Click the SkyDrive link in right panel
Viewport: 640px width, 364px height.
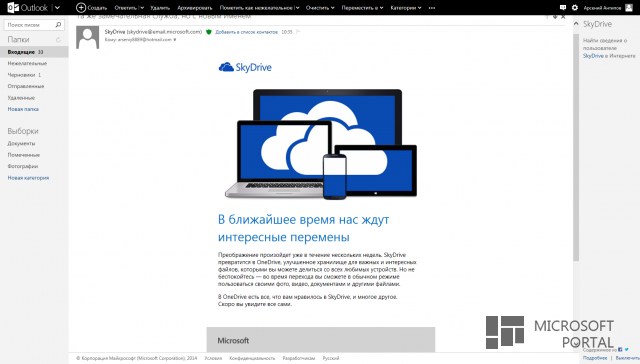click(x=593, y=55)
